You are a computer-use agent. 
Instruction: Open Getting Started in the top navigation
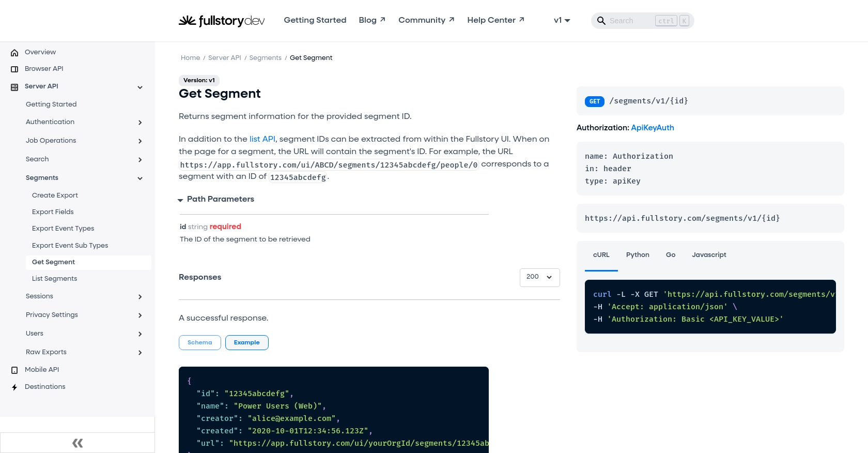point(315,20)
